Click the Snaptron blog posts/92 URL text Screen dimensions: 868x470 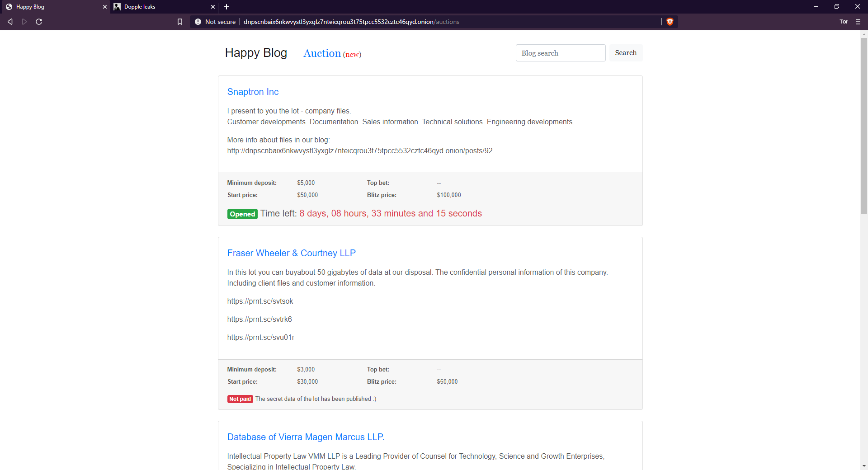pos(360,151)
